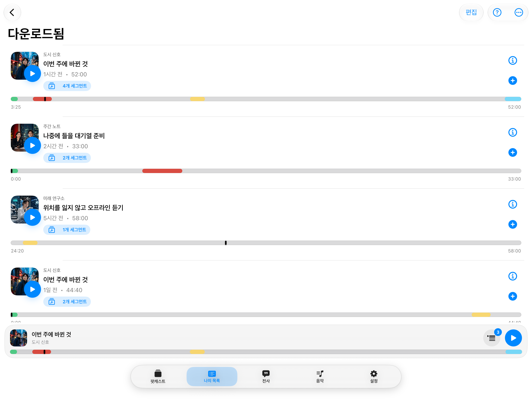Switch to the 팟캐스트 tab
The width and height of the screenshot is (532, 399).
(x=158, y=376)
